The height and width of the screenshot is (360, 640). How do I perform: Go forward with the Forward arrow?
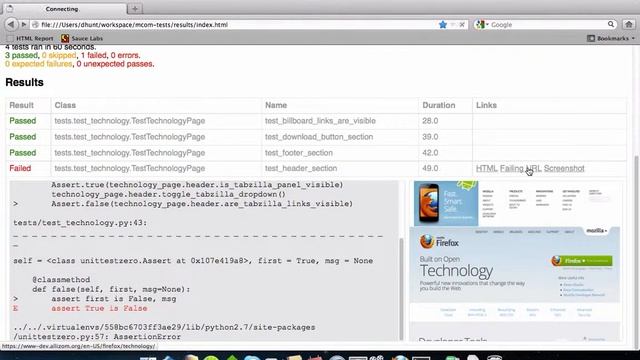pos(24,24)
